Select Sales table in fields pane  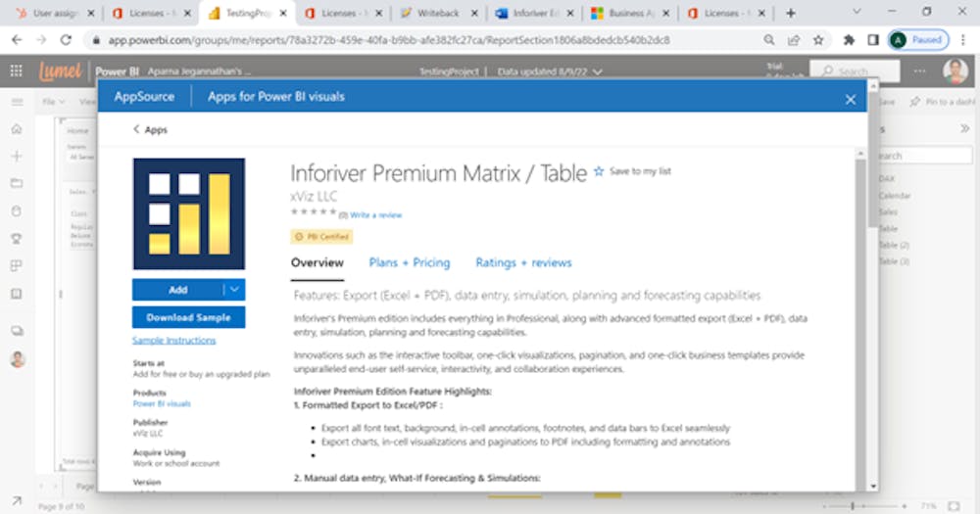tap(888, 212)
